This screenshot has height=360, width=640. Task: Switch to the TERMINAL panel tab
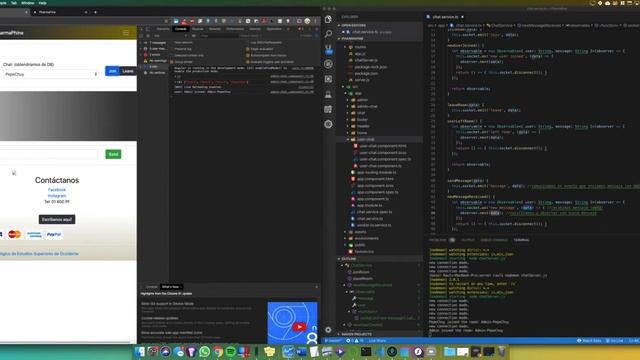521,240
